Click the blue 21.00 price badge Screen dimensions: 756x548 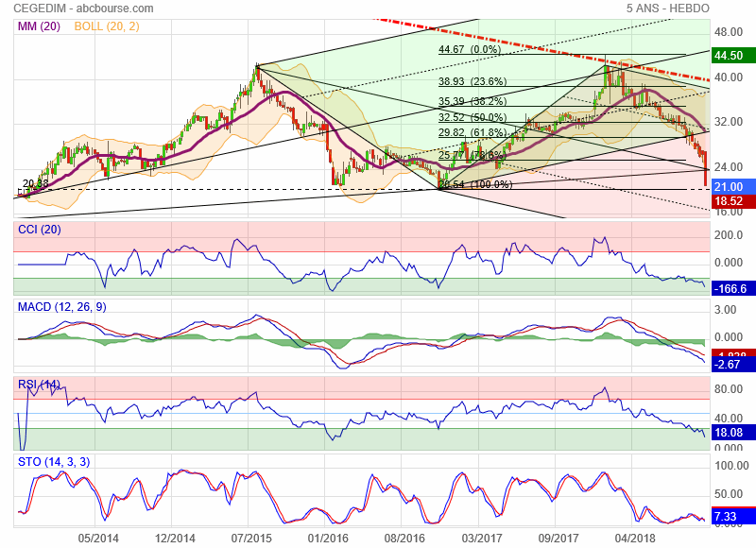pyautogui.click(x=733, y=186)
